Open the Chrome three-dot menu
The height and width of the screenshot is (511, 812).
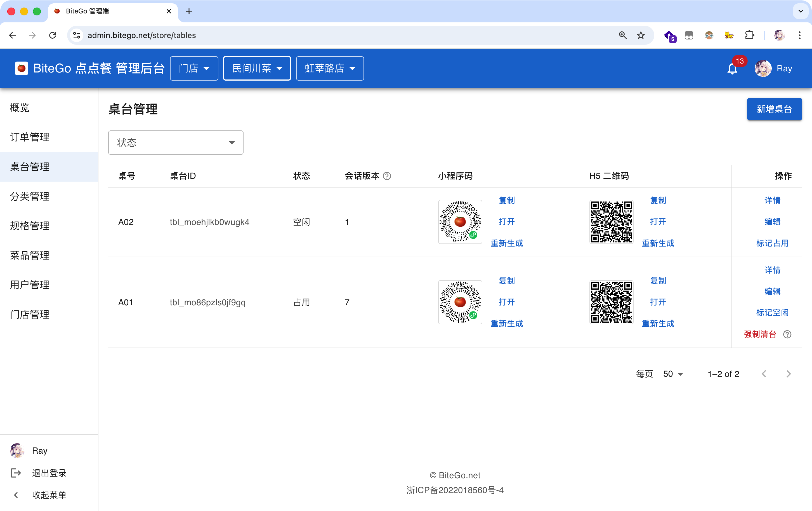pyautogui.click(x=799, y=35)
